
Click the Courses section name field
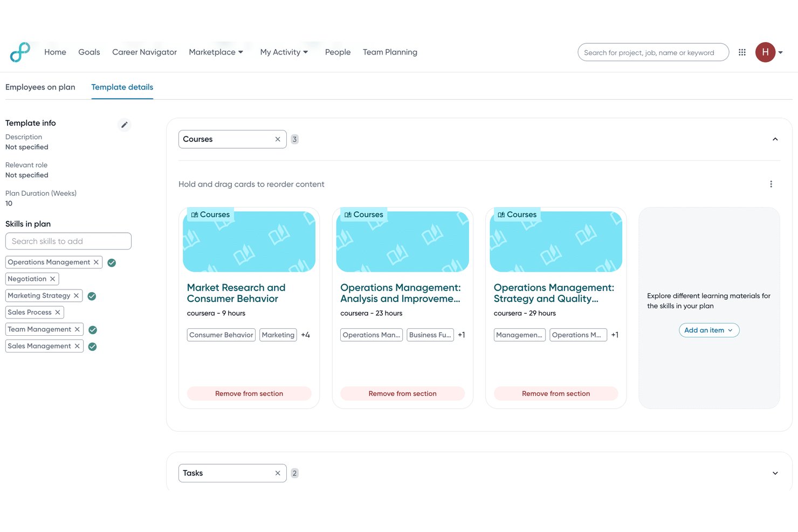(x=232, y=139)
